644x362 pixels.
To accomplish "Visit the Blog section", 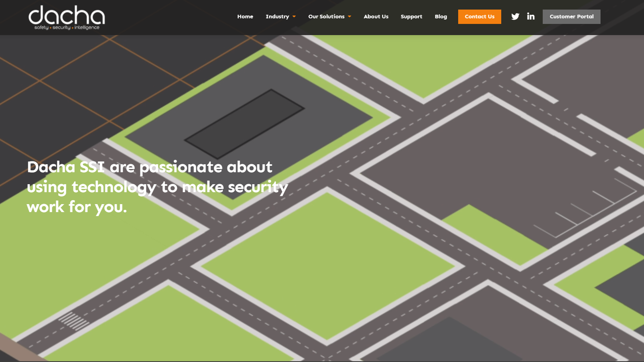I will tap(441, 16).
